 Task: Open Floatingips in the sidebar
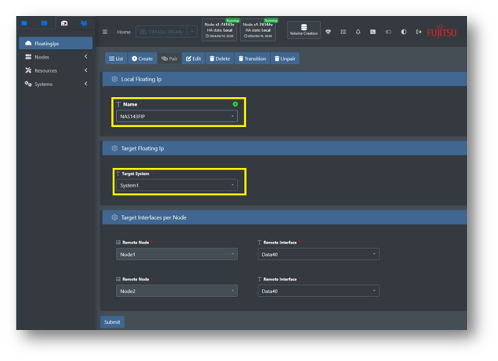coord(56,43)
